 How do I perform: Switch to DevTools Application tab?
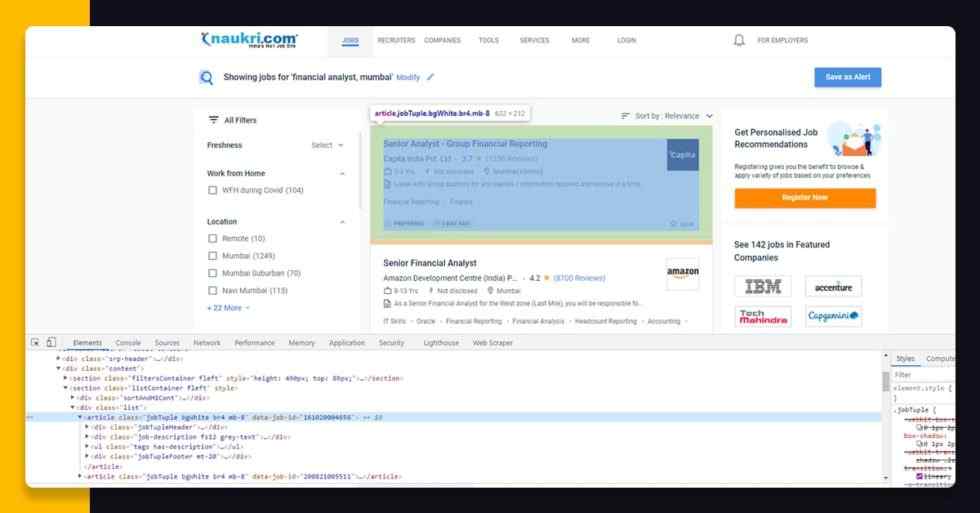(347, 343)
